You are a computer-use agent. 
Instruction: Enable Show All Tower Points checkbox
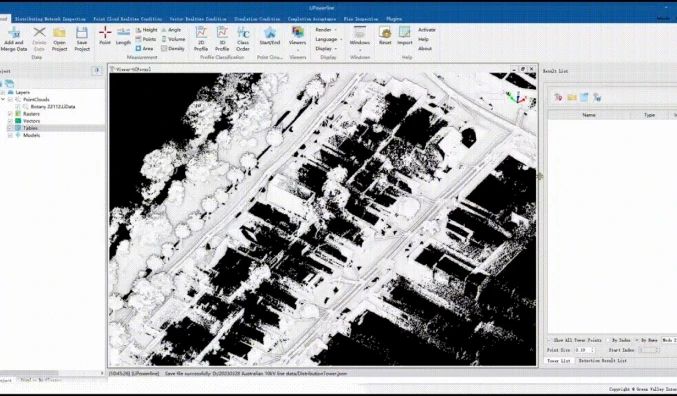click(550, 340)
